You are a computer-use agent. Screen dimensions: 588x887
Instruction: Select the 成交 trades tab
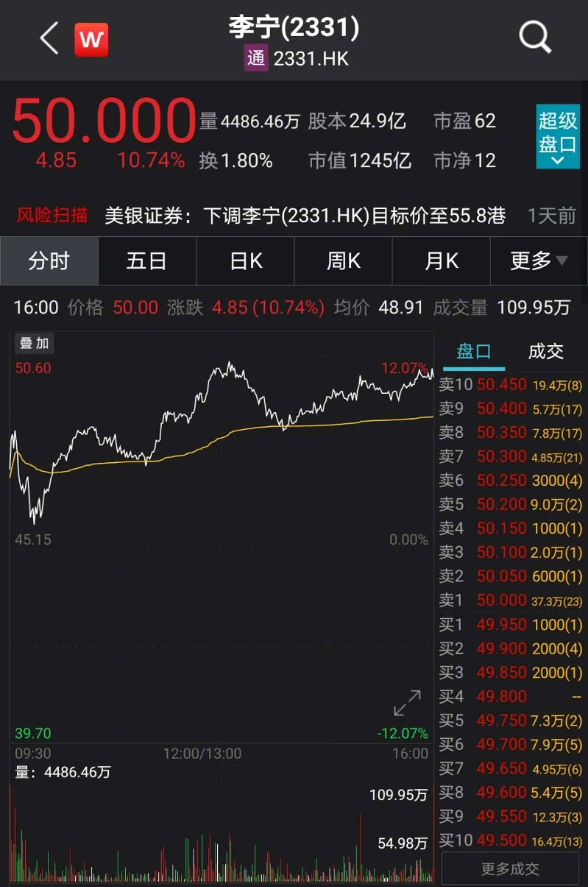click(x=546, y=351)
